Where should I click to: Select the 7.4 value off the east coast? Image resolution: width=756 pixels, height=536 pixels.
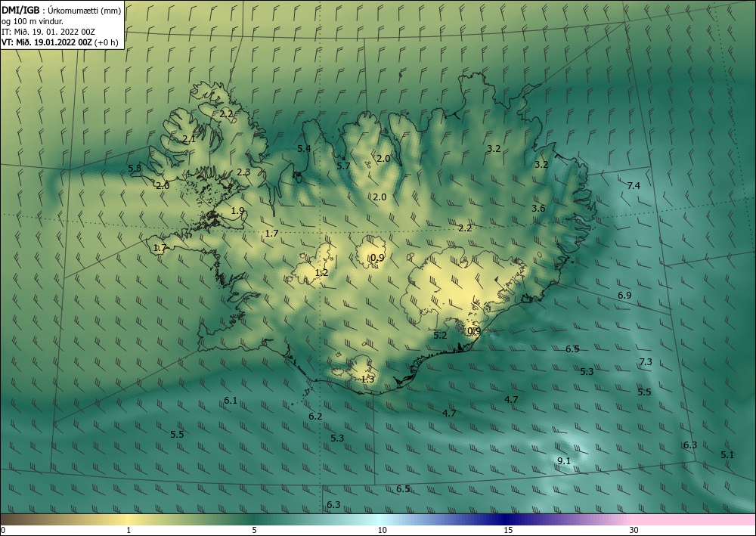pyautogui.click(x=634, y=185)
